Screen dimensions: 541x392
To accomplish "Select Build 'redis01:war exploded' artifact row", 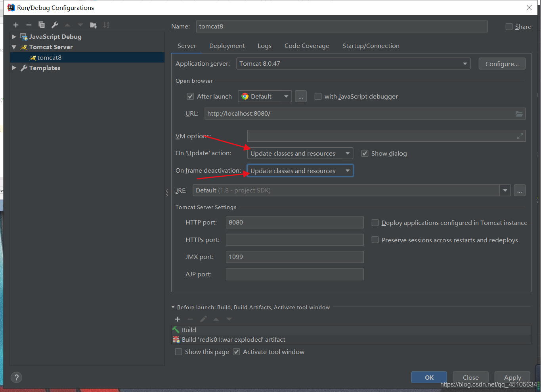I will click(x=351, y=340).
